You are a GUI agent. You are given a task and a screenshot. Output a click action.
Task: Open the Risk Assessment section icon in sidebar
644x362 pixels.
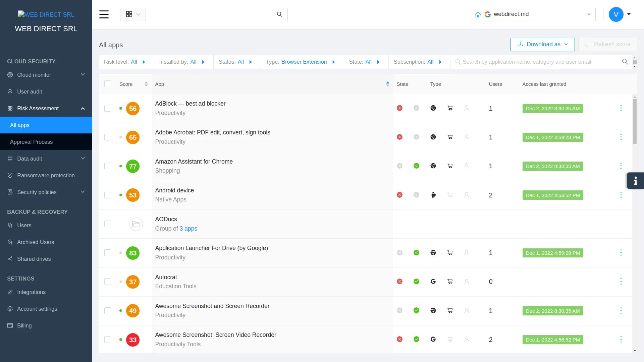tap(10, 108)
